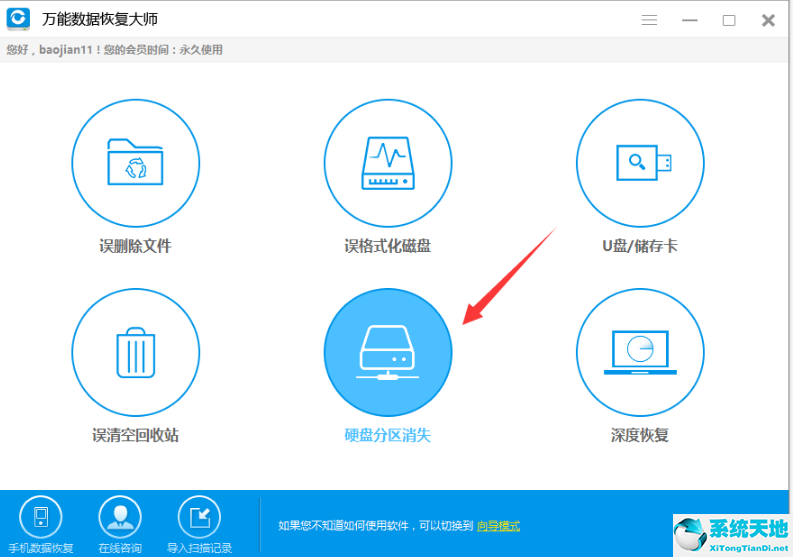This screenshot has width=793, height=557.
Task: Open the 在线咨询 support person icon
Action: tap(120, 517)
